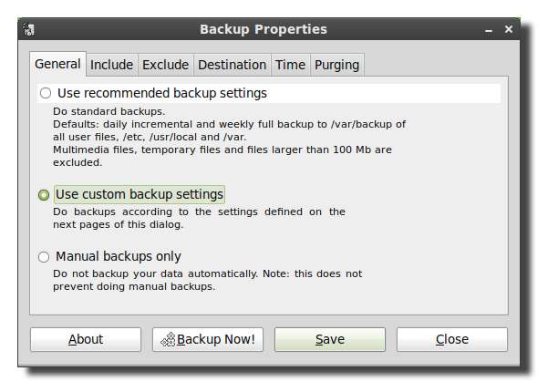Open the Purging tab
548x392 pixels.
tap(336, 65)
